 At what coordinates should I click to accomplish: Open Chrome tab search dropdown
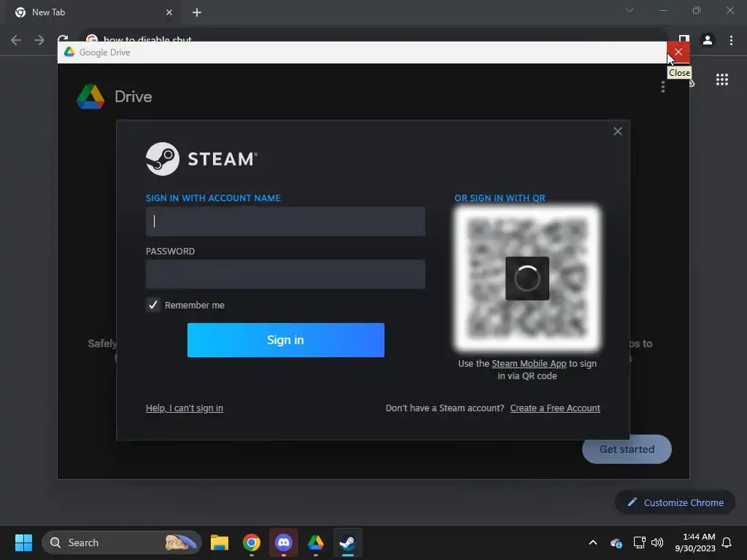pos(630,10)
